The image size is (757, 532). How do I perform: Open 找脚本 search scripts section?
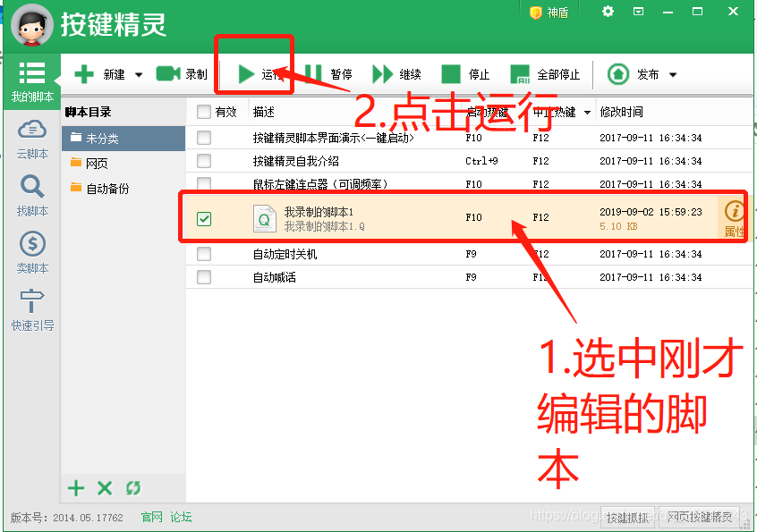pyautogui.click(x=32, y=197)
